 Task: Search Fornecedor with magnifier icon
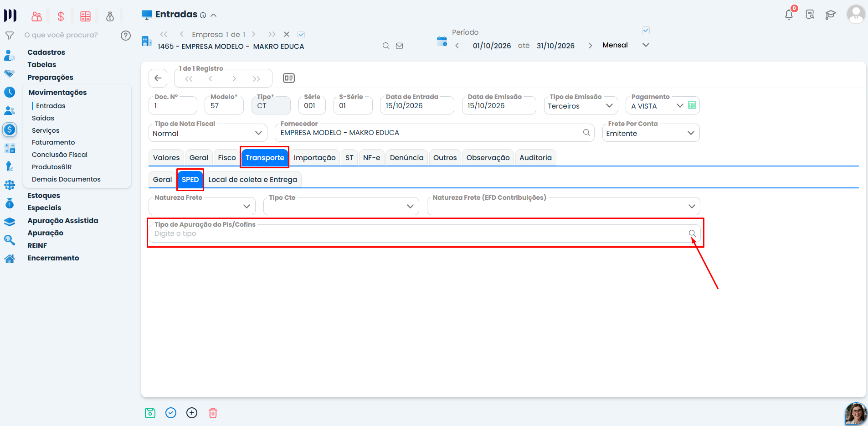pyautogui.click(x=586, y=133)
